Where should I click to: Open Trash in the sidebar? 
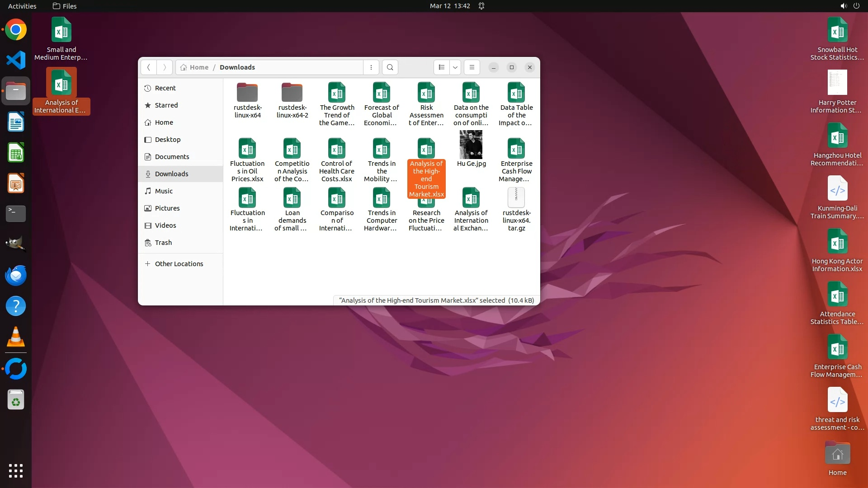coord(163,243)
